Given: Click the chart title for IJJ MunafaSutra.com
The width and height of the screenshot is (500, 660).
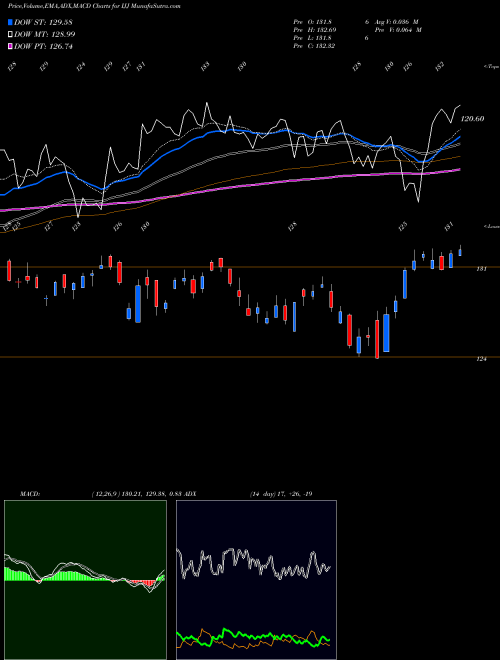Looking at the screenshot, I should pos(94,7).
